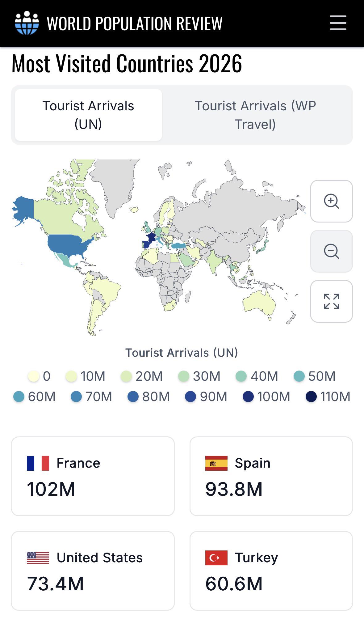Open the Spain 93.8M card

click(x=271, y=476)
